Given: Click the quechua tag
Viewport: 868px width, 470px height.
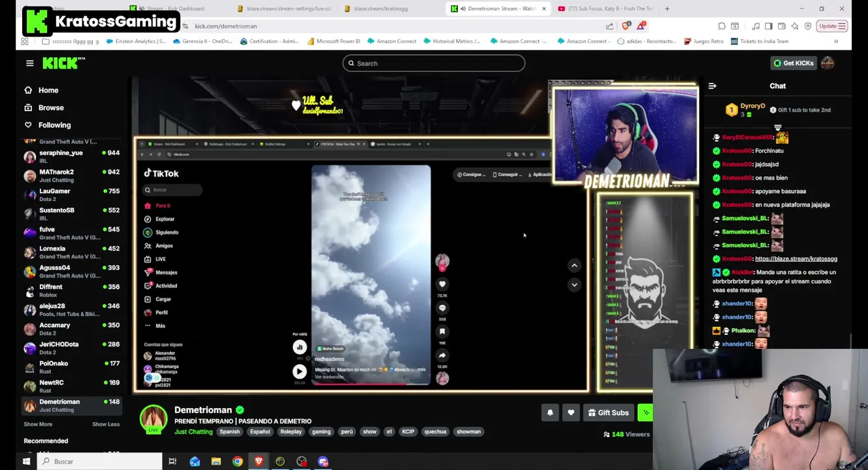Looking at the screenshot, I should click(x=435, y=431).
